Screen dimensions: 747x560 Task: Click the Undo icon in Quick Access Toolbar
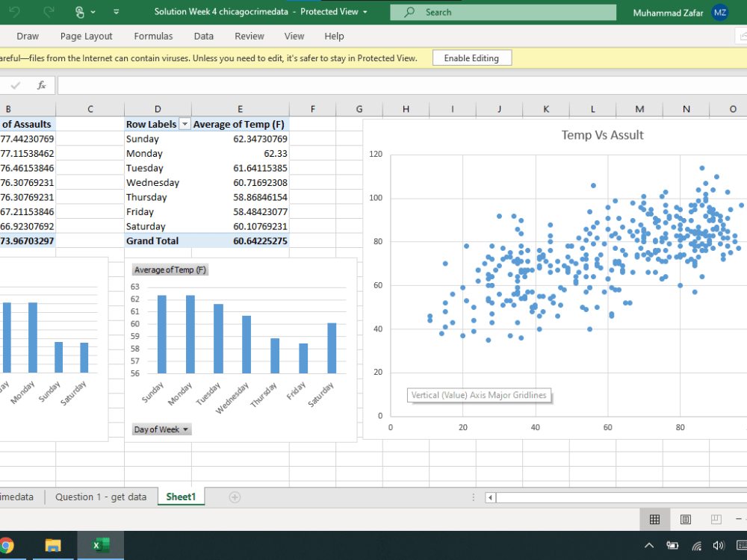(x=15, y=11)
